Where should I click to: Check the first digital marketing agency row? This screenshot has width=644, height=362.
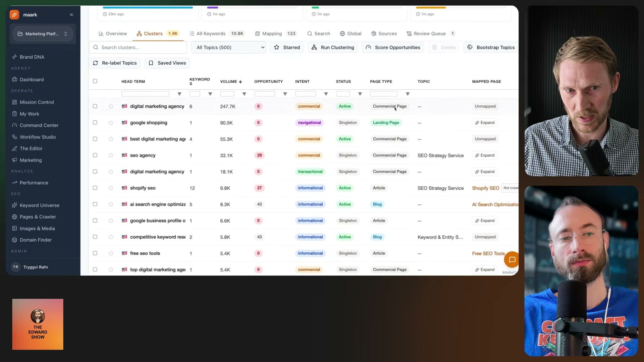(x=95, y=106)
